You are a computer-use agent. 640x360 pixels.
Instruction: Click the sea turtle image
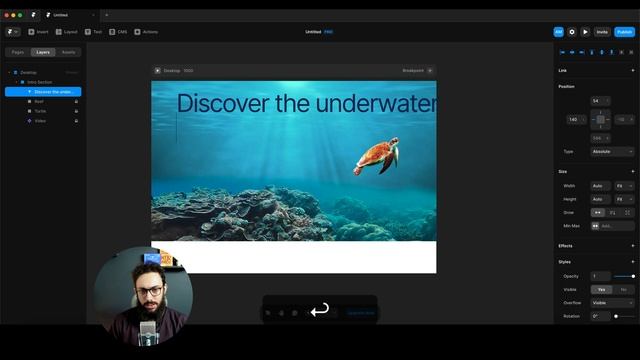tap(376, 156)
